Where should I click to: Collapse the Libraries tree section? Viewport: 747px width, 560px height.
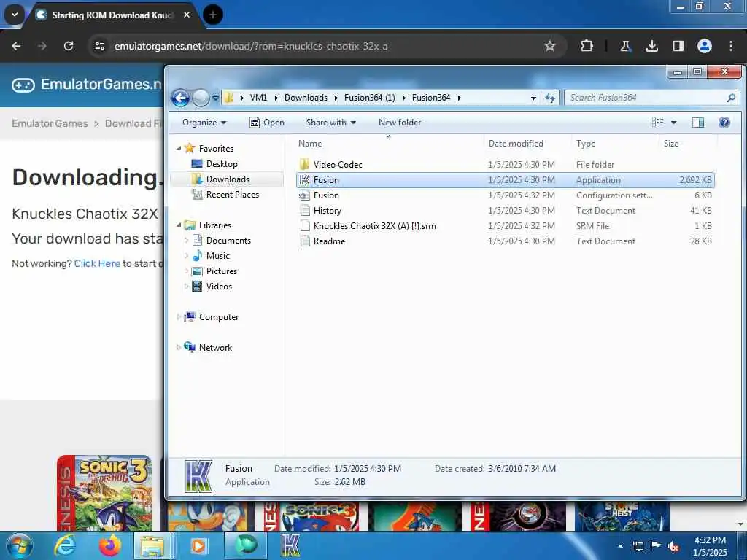pos(179,225)
